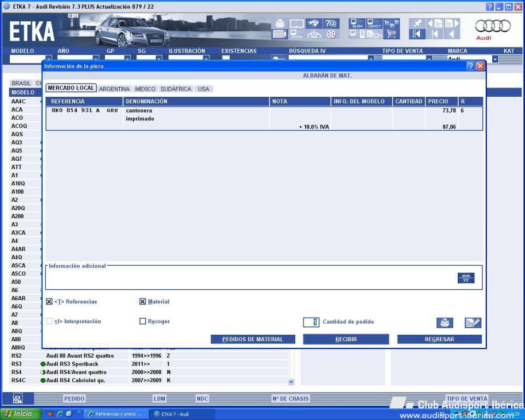
Task: Click the pushpin icon in toolbar
Action: (x=417, y=23)
